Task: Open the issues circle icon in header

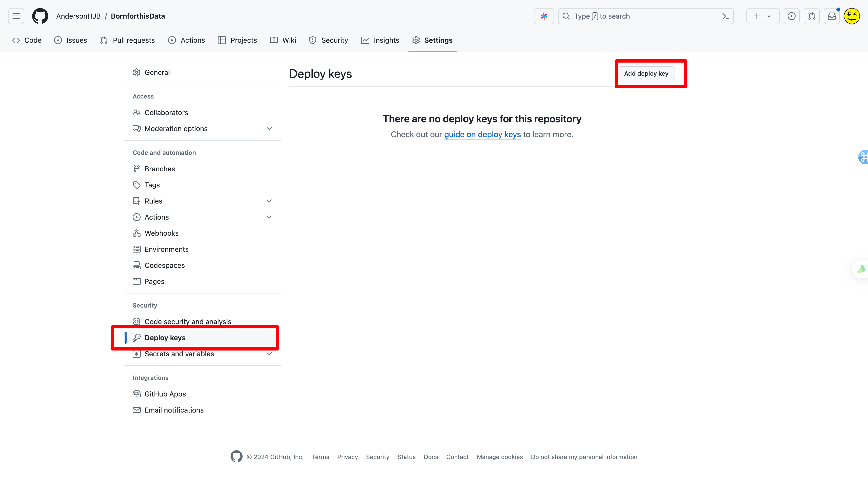Action: click(792, 16)
